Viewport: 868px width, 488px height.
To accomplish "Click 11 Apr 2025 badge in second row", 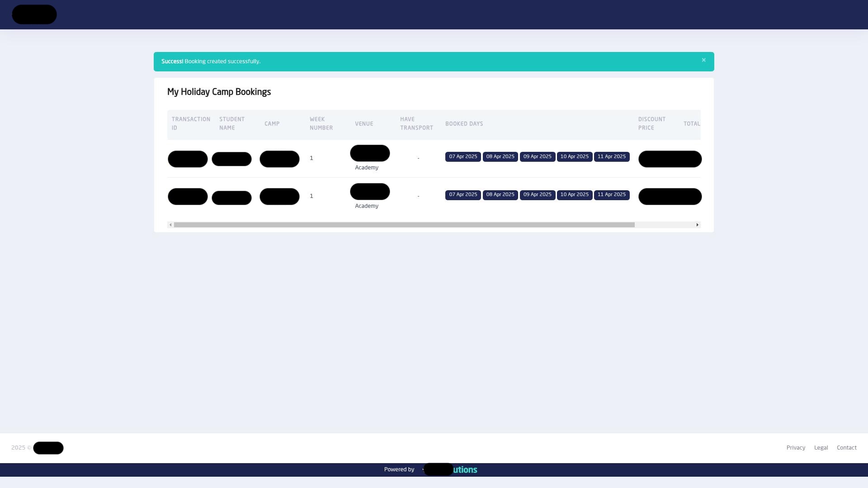I will pyautogui.click(x=611, y=195).
